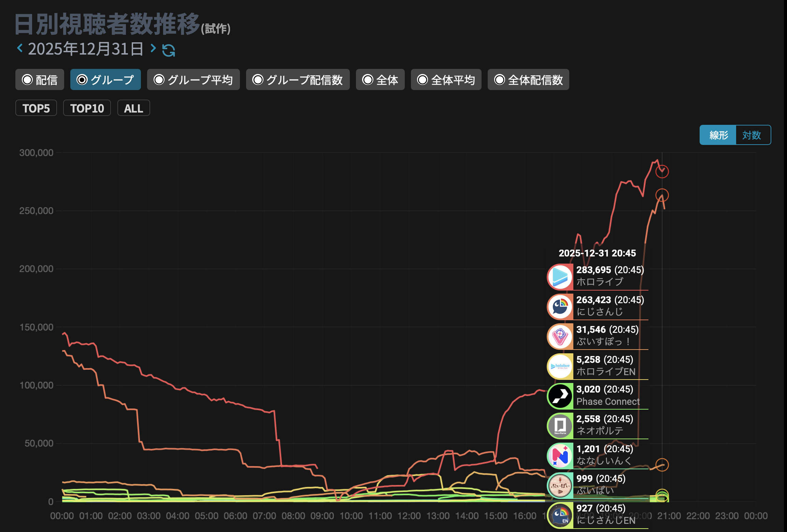Image resolution: width=787 pixels, height=532 pixels.
Task: Select the グループ配信数 radio option
Action: pos(298,80)
